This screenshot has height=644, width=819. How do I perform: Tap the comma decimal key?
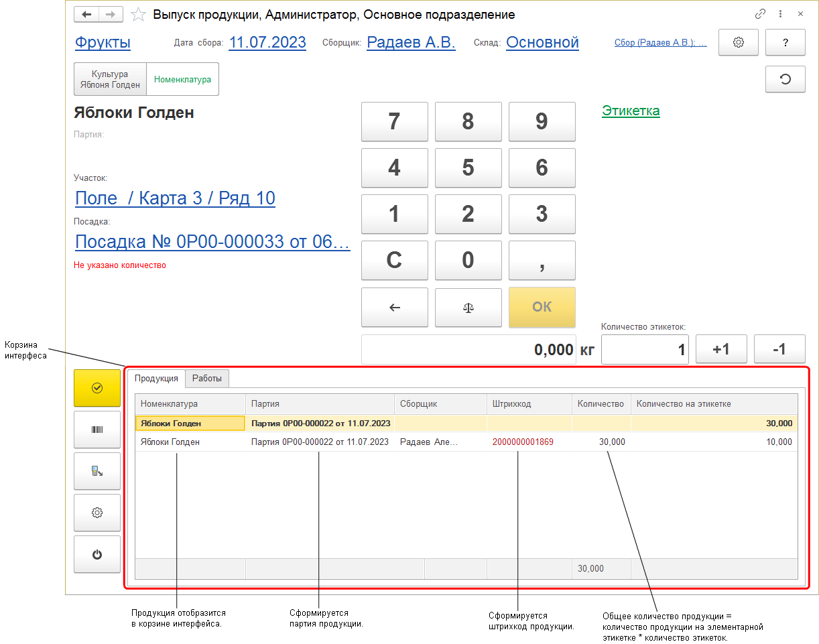542,260
